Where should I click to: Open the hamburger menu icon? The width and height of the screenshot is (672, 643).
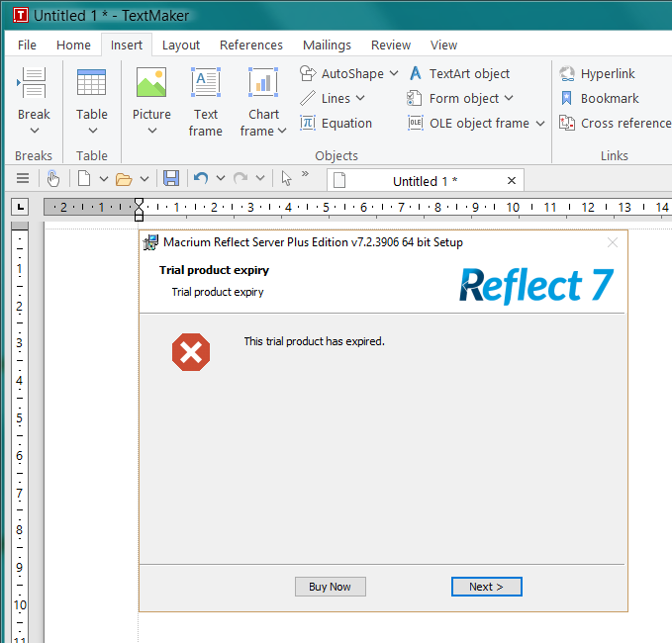point(23,178)
